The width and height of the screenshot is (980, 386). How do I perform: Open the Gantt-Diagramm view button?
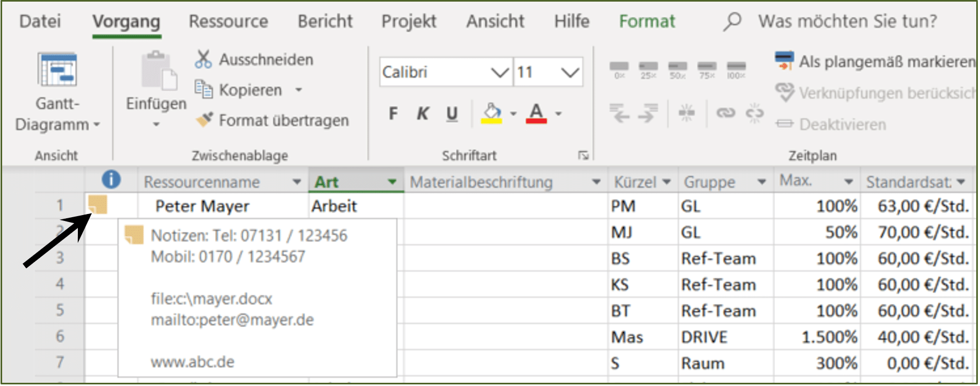pyautogui.click(x=57, y=92)
